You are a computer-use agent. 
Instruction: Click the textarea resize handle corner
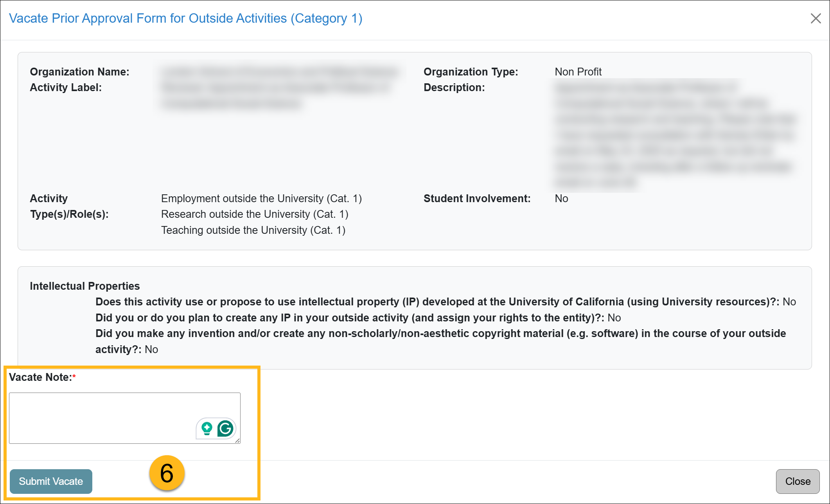click(237, 441)
